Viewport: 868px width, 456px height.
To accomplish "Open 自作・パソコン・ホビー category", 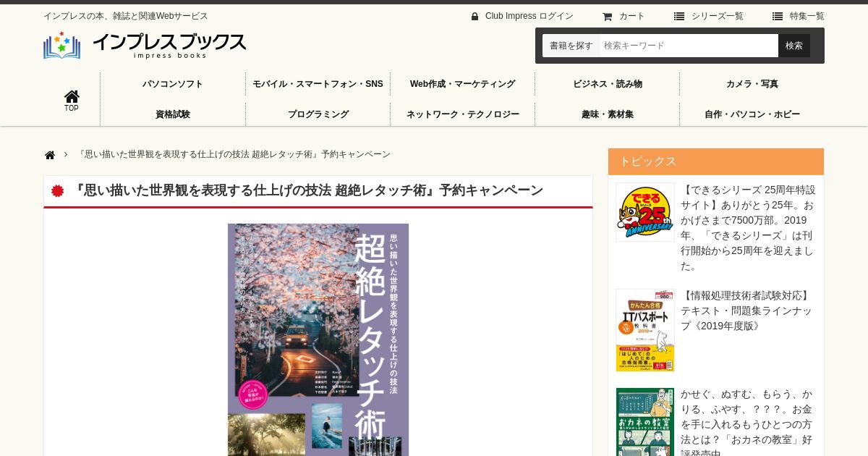I will 752,114.
